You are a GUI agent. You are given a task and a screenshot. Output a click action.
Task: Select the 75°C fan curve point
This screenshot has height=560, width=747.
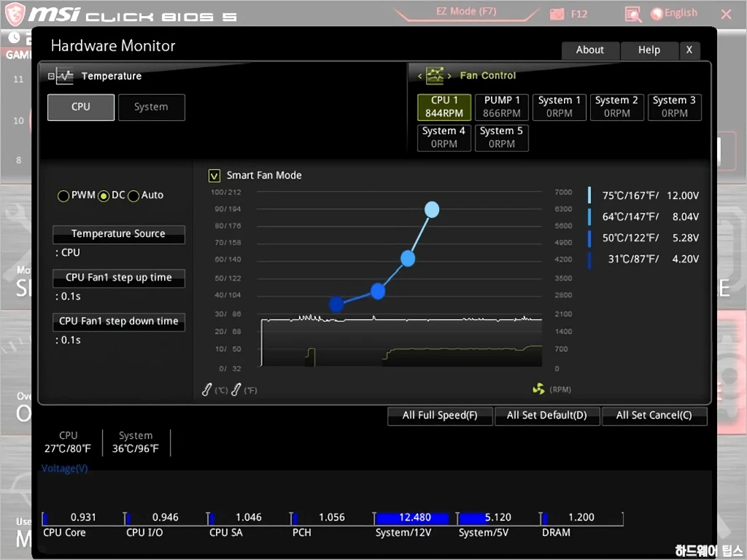pyautogui.click(x=432, y=209)
